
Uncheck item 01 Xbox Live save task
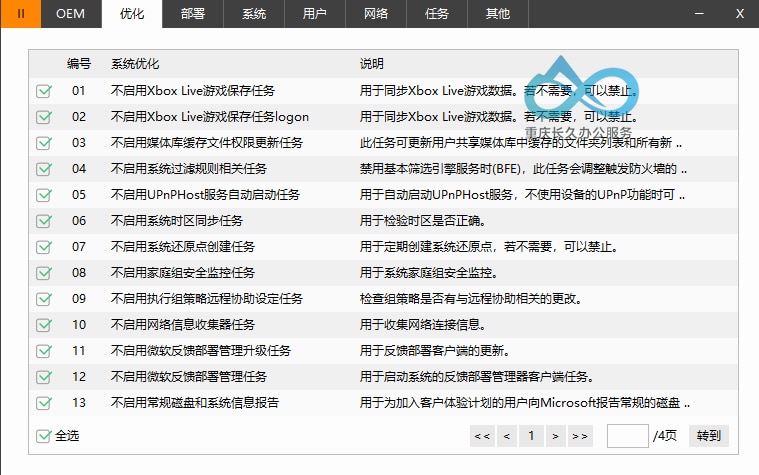point(44,91)
